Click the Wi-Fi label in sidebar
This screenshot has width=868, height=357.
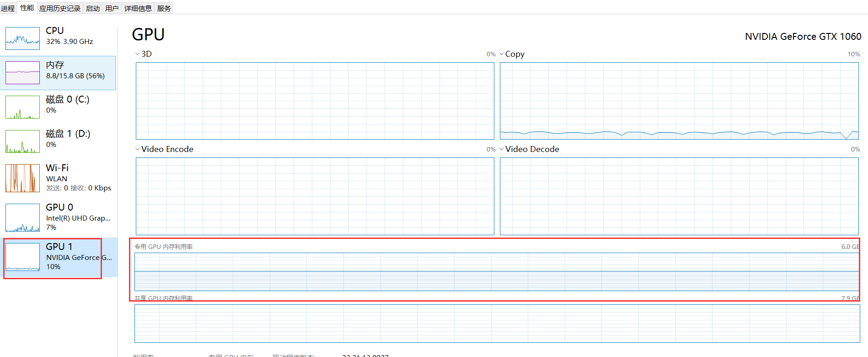(x=57, y=168)
